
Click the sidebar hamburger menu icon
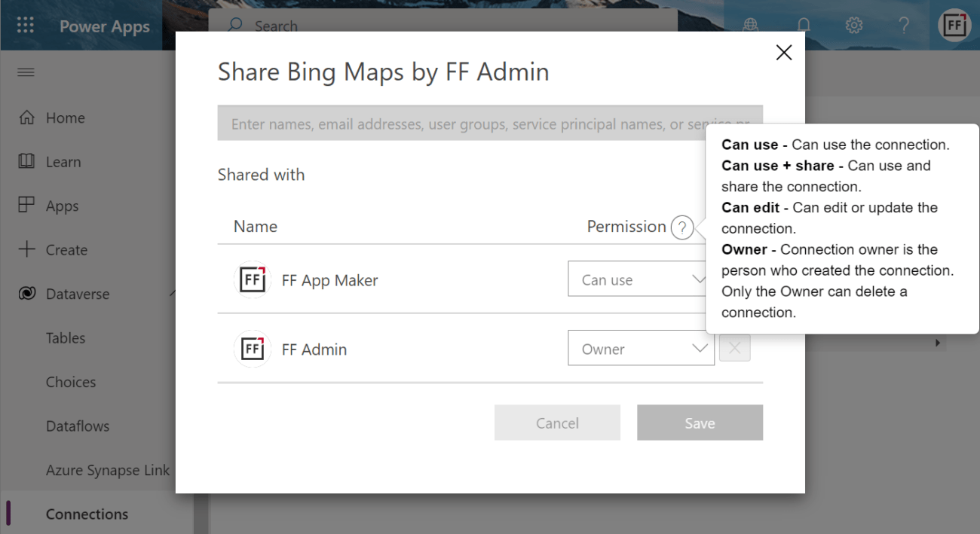[25, 72]
